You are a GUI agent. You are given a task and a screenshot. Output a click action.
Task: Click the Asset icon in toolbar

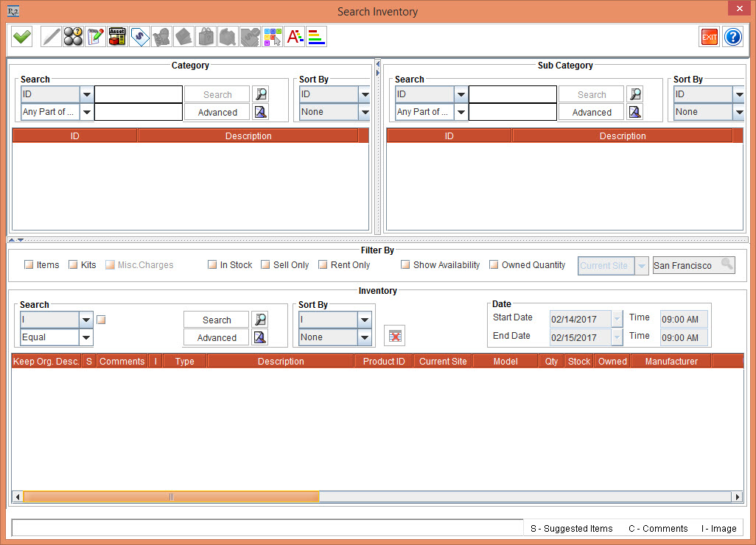pyautogui.click(x=117, y=37)
